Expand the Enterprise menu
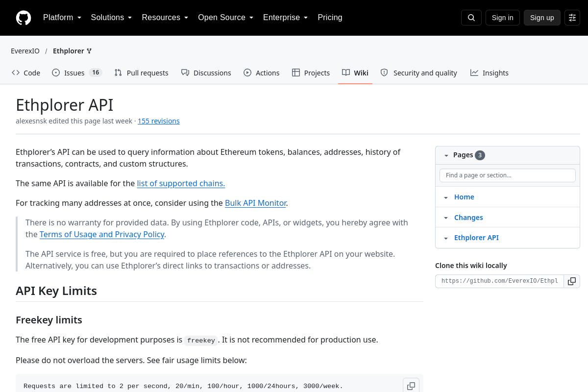The image size is (588, 392). 285,18
